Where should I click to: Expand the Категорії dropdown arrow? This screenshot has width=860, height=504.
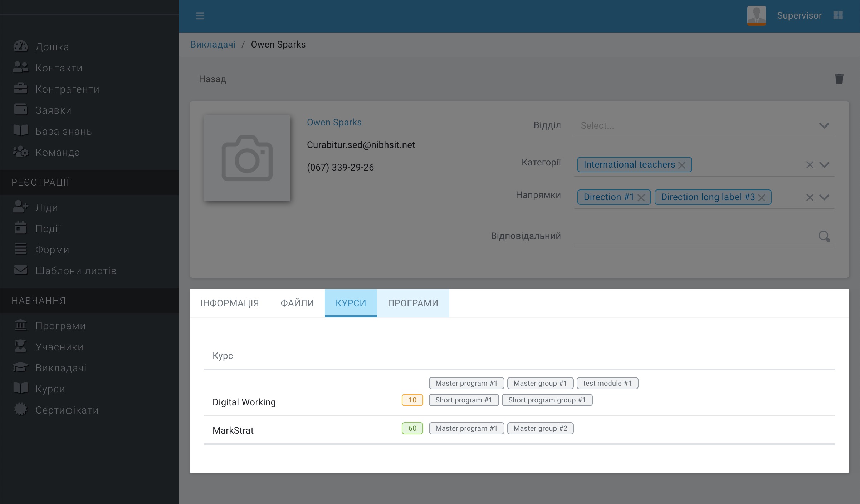coord(824,165)
